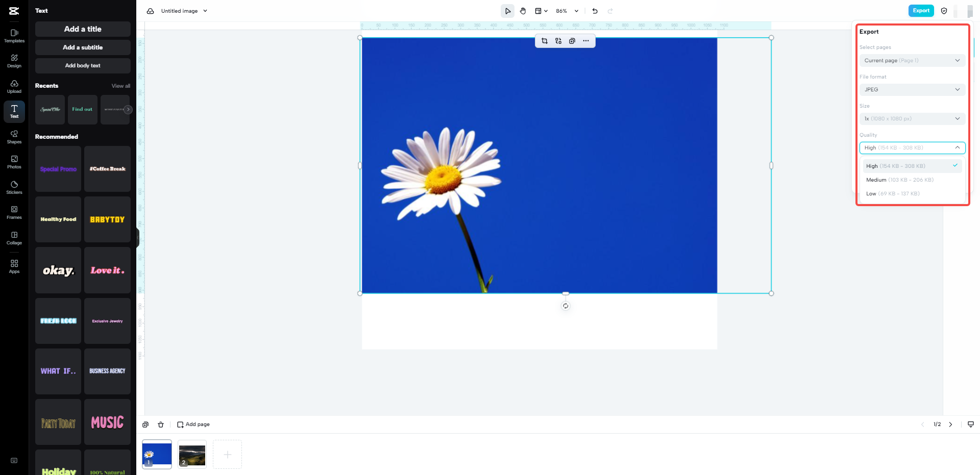980x475 pixels.
Task: Click the cloud save status icon
Action: tap(150, 11)
